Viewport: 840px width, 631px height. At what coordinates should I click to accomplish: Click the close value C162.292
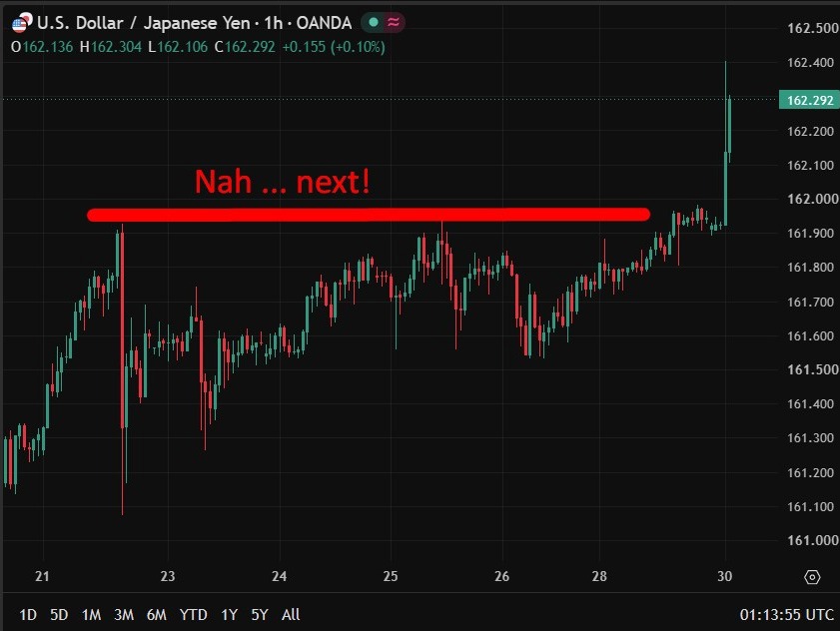[245, 47]
